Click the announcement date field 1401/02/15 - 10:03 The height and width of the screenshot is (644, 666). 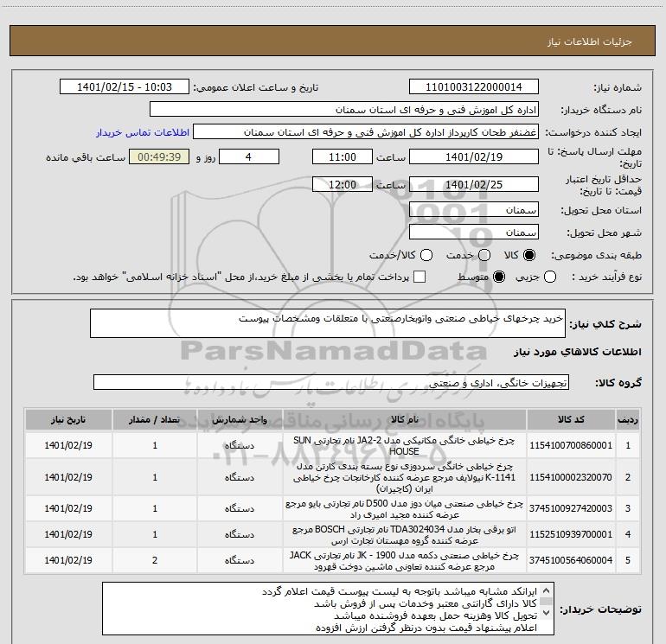pyautogui.click(x=125, y=87)
